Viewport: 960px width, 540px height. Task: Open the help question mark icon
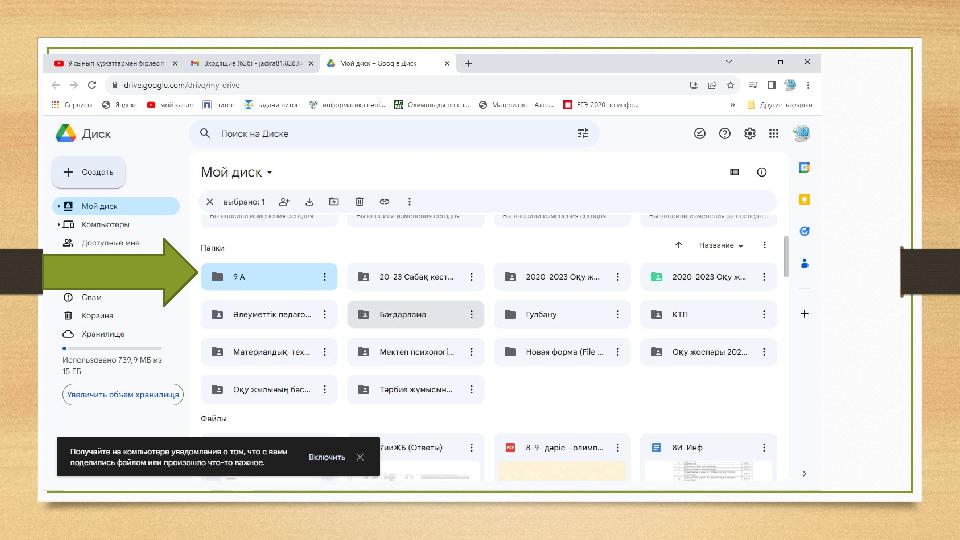click(x=724, y=133)
